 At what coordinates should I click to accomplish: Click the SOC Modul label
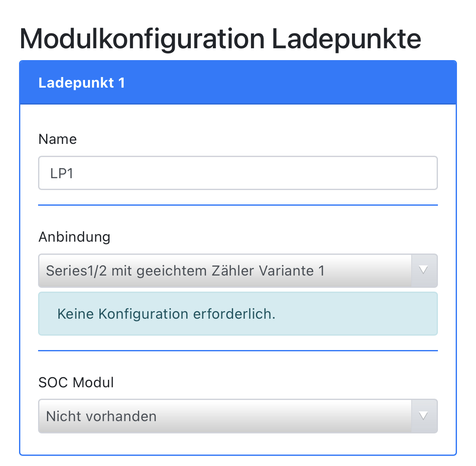pyautogui.click(x=76, y=383)
